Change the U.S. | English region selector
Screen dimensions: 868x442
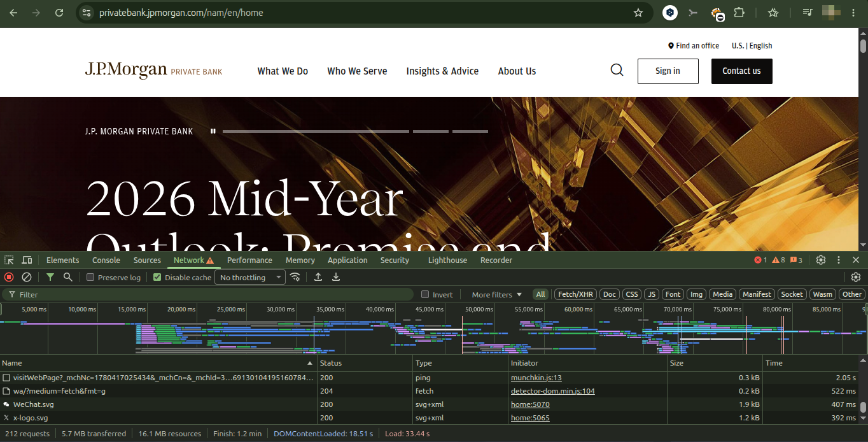pos(752,46)
